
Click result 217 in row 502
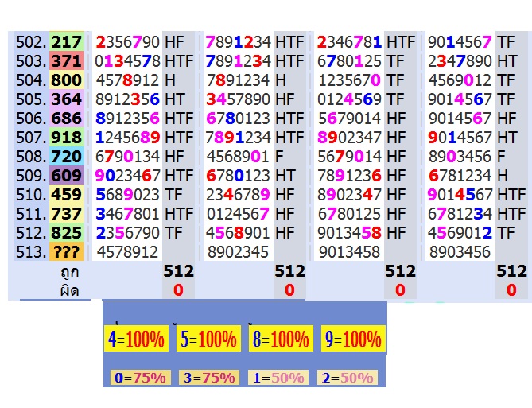point(67,41)
